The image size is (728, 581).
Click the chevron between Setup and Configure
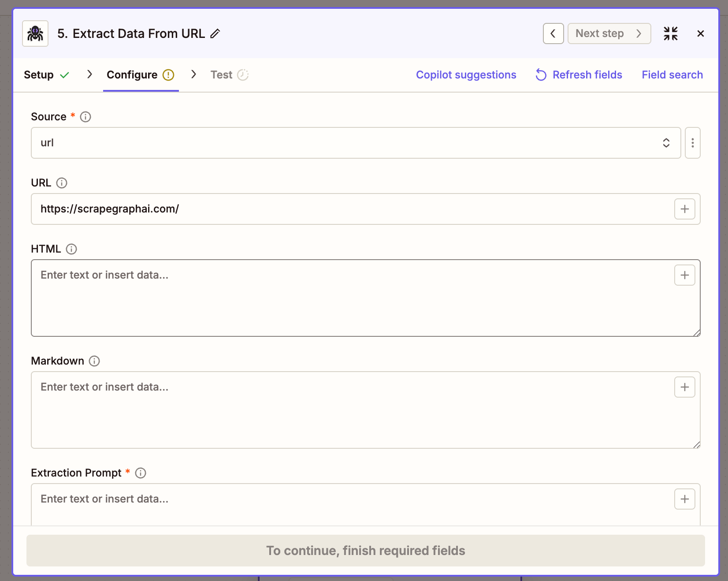coord(89,74)
